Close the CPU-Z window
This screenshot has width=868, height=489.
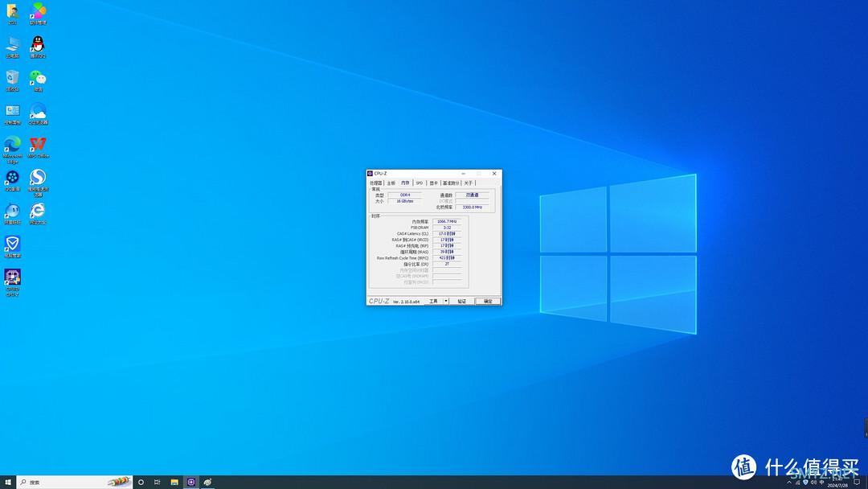[x=494, y=174]
